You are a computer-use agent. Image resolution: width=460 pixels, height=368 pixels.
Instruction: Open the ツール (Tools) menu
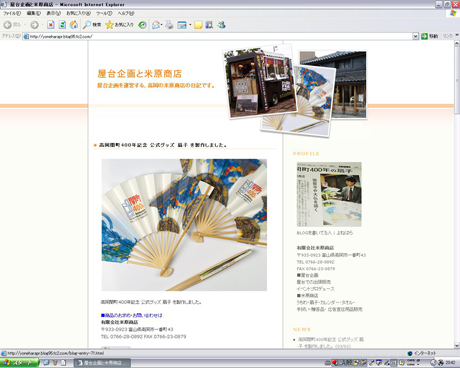click(x=104, y=13)
